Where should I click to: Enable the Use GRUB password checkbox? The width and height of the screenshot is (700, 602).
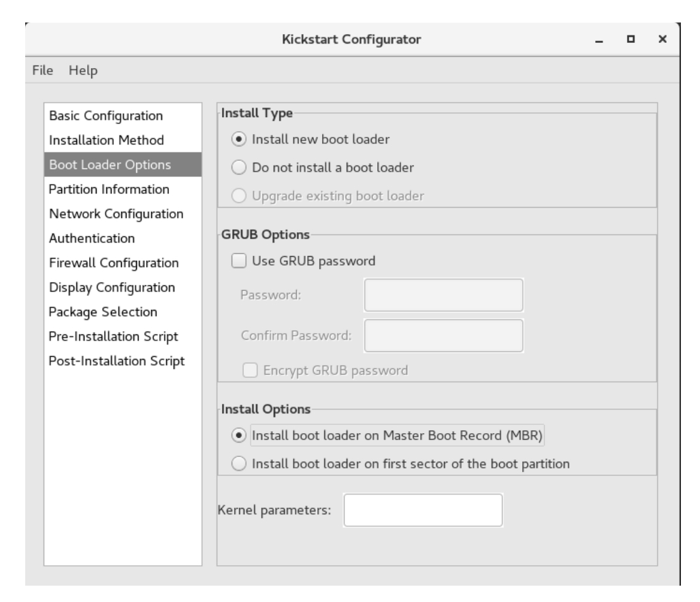tap(238, 260)
